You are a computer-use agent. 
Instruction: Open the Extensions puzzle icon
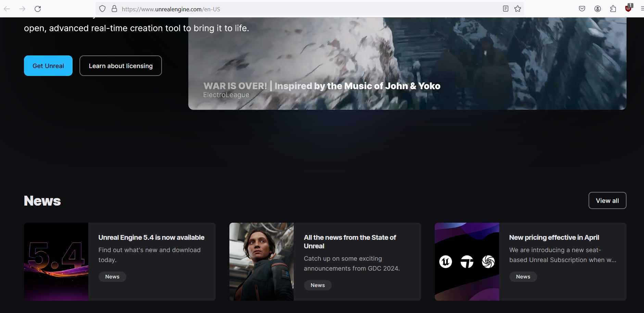[x=613, y=9]
